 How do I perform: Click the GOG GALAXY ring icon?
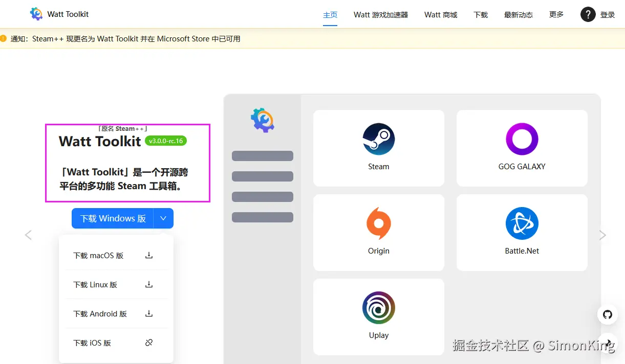[x=522, y=139]
